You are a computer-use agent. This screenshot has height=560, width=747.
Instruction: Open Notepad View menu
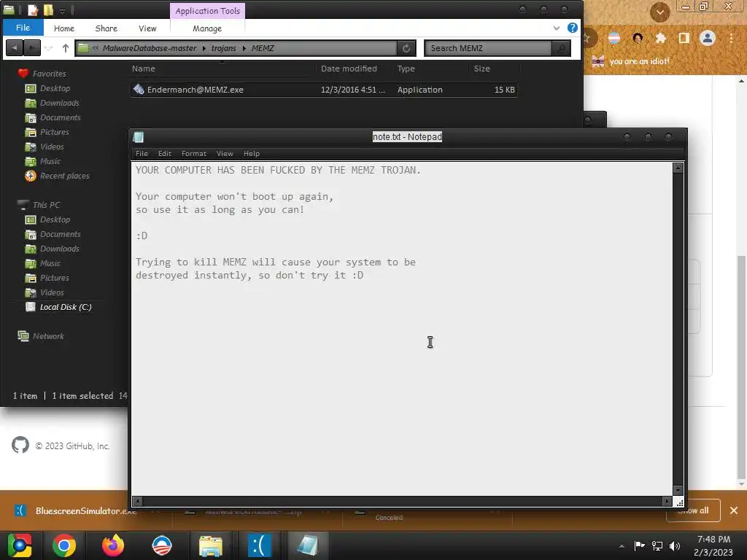click(x=225, y=153)
